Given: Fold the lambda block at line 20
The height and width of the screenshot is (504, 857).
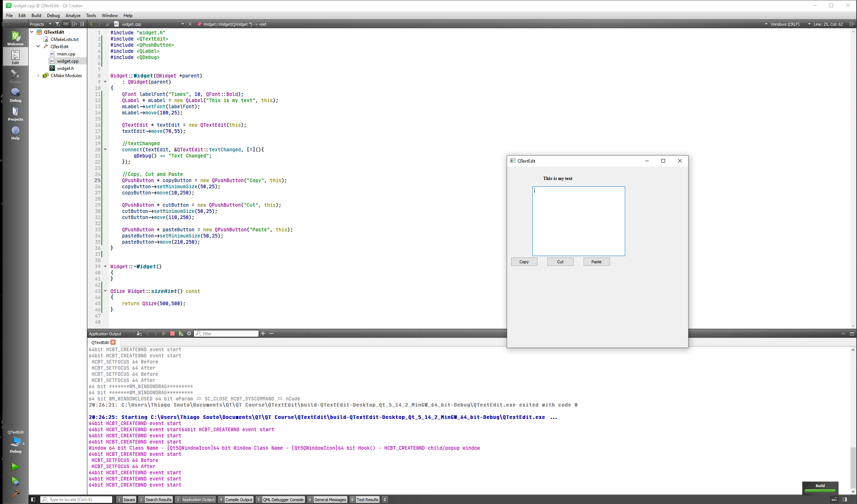Looking at the screenshot, I should 105,150.
